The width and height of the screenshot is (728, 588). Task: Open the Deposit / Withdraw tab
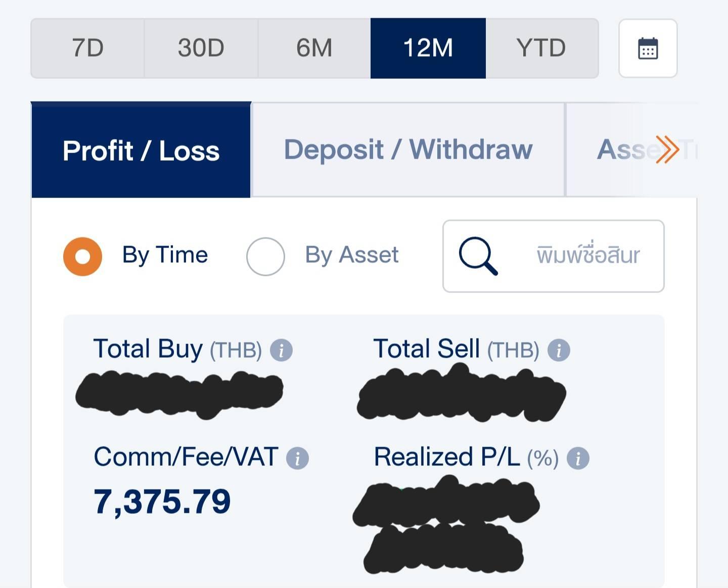click(408, 150)
